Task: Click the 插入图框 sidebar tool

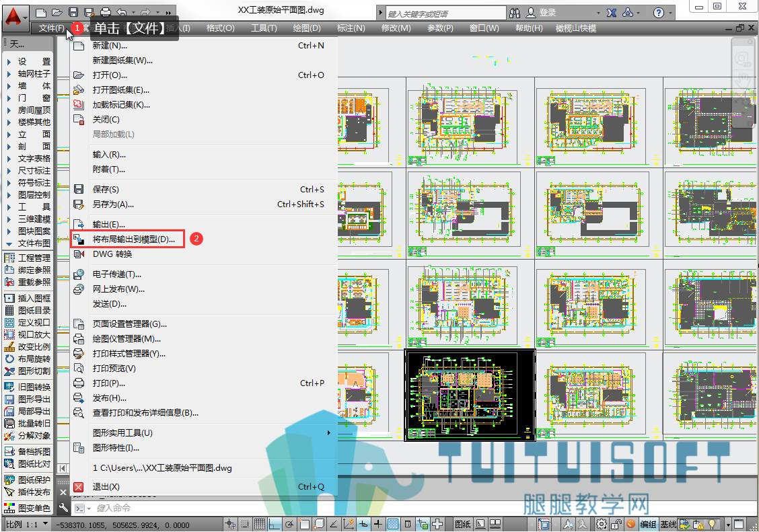Action: pyautogui.click(x=28, y=299)
